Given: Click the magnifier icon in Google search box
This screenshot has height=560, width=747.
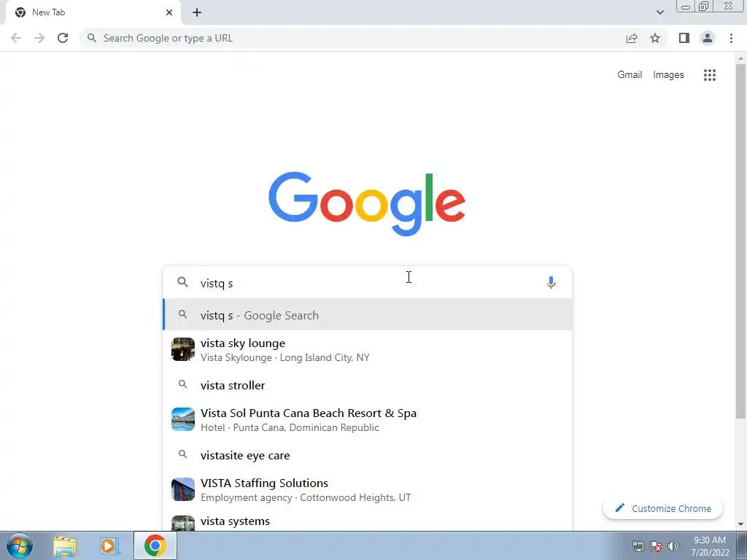Looking at the screenshot, I should (x=182, y=282).
